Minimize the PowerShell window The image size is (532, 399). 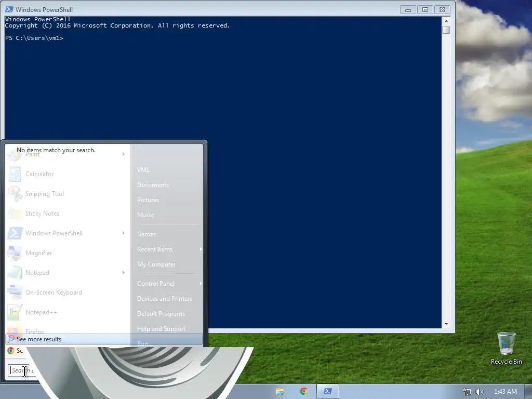[x=408, y=10]
